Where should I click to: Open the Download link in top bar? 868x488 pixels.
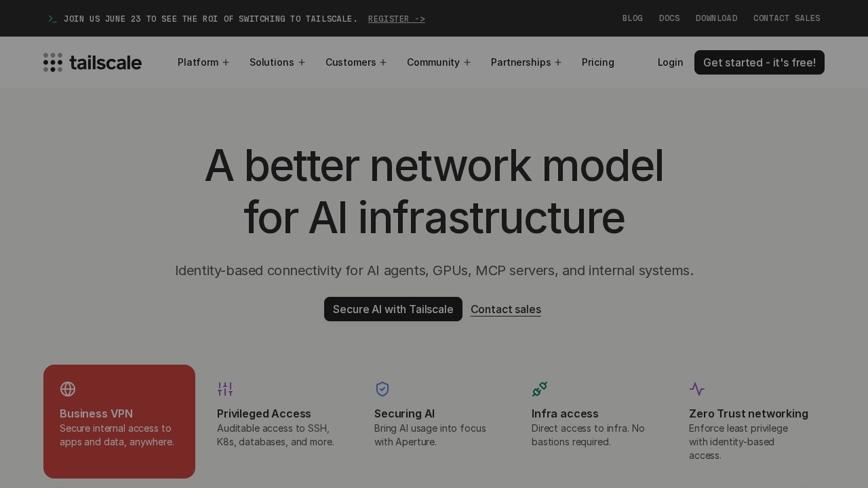tap(717, 18)
